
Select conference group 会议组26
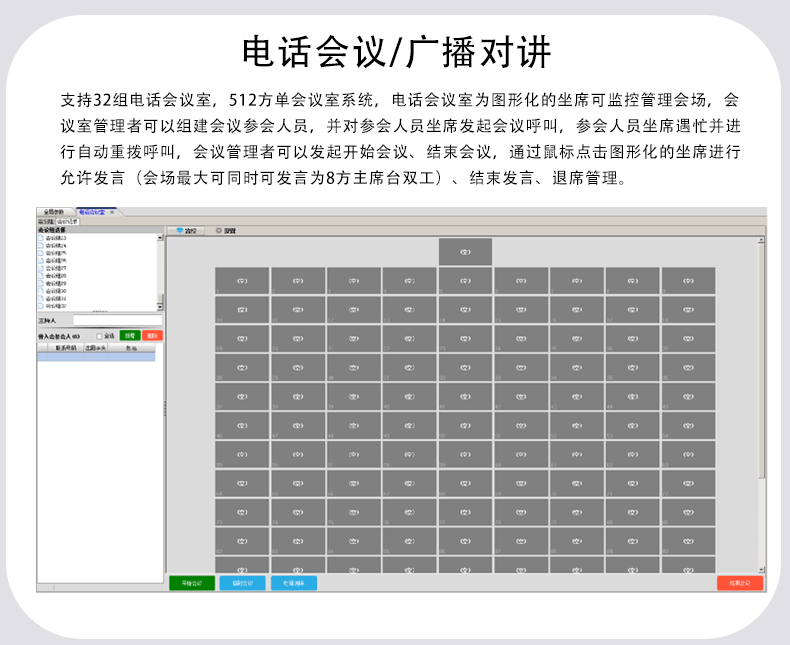tap(52, 261)
